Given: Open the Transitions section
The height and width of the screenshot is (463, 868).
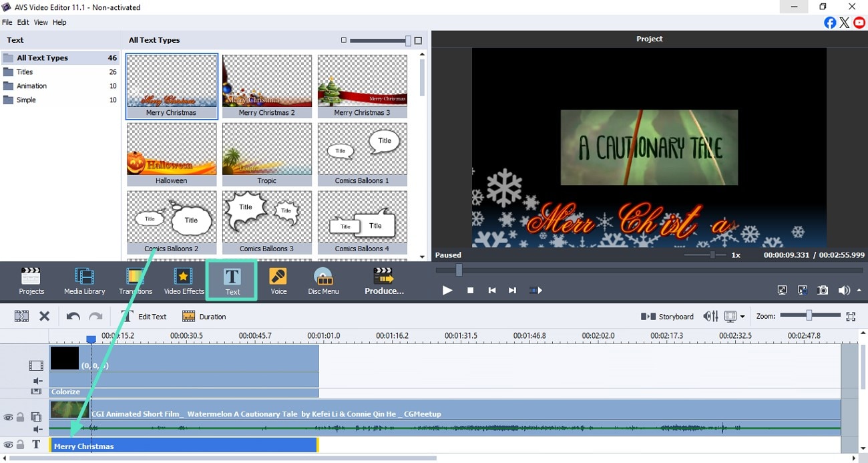Looking at the screenshot, I should tap(136, 281).
